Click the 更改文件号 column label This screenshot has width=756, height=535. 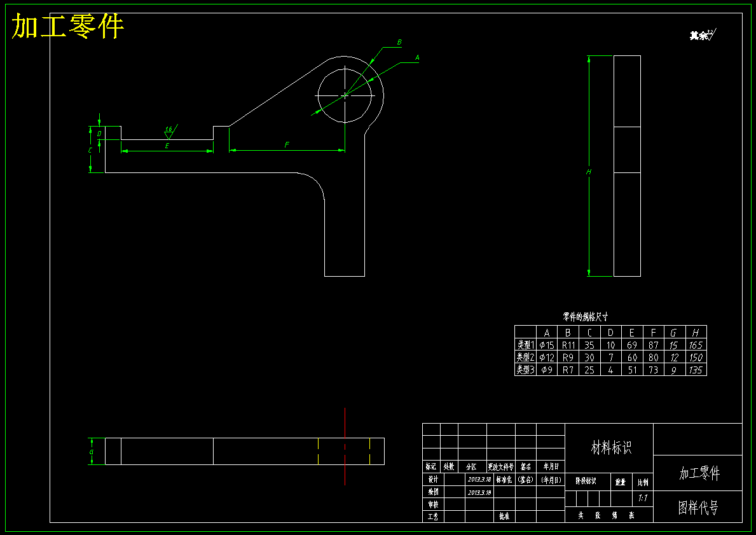click(x=500, y=467)
